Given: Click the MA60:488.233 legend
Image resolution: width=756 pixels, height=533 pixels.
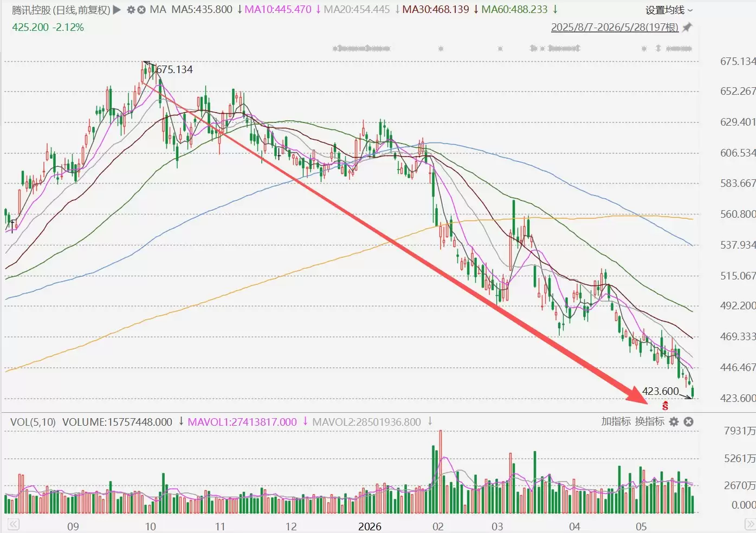Looking at the screenshot, I should pyautogui.click(x=514, y=10).
